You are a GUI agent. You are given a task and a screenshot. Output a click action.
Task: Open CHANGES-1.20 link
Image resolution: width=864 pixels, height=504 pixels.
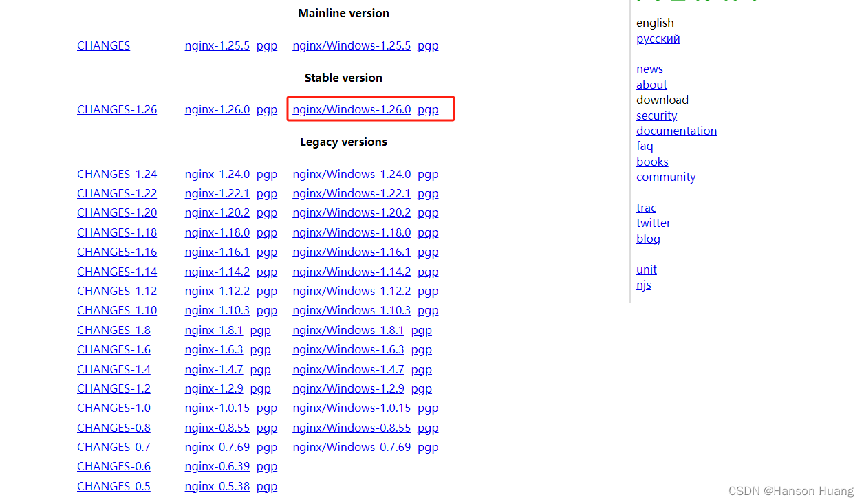(x=117, y=212)
